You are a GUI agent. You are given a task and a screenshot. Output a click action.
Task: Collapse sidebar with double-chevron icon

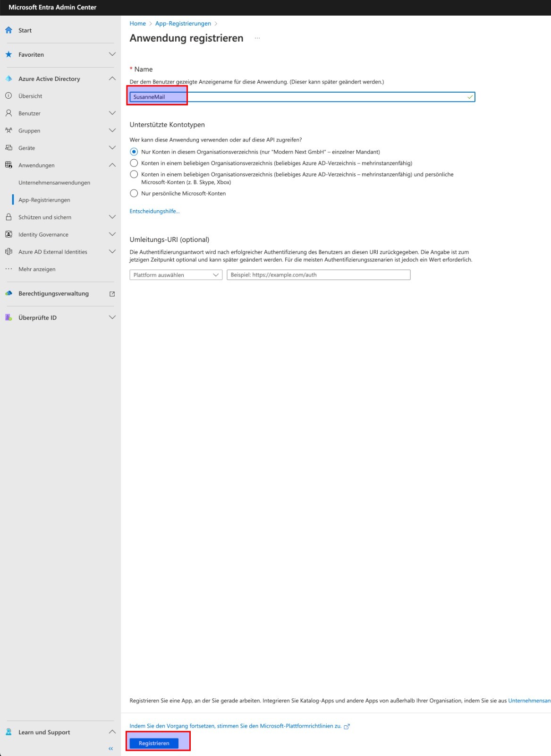pos(111,748)
